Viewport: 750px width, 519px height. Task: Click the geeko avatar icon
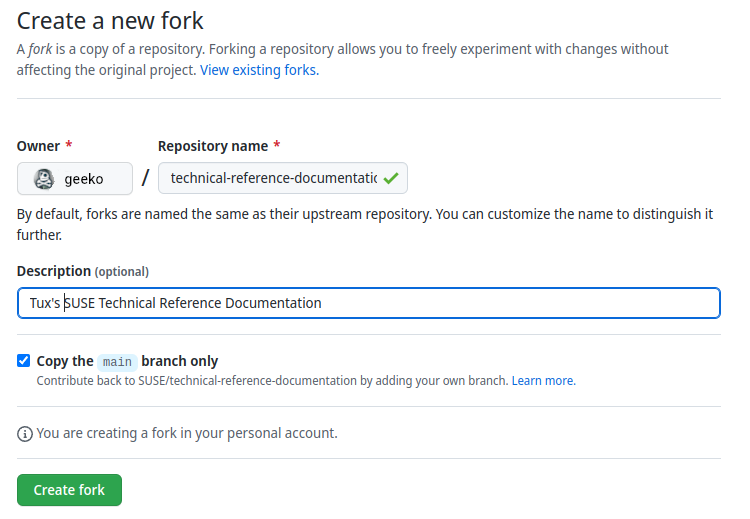tap(44, 179)
